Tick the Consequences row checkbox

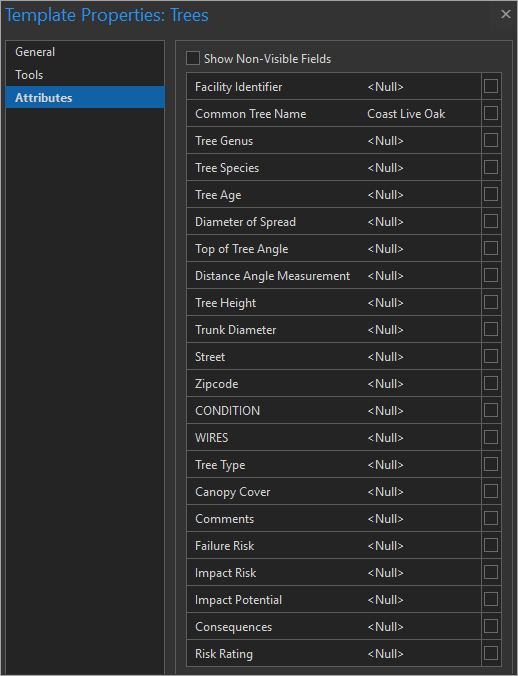click(x=491, y=626)
